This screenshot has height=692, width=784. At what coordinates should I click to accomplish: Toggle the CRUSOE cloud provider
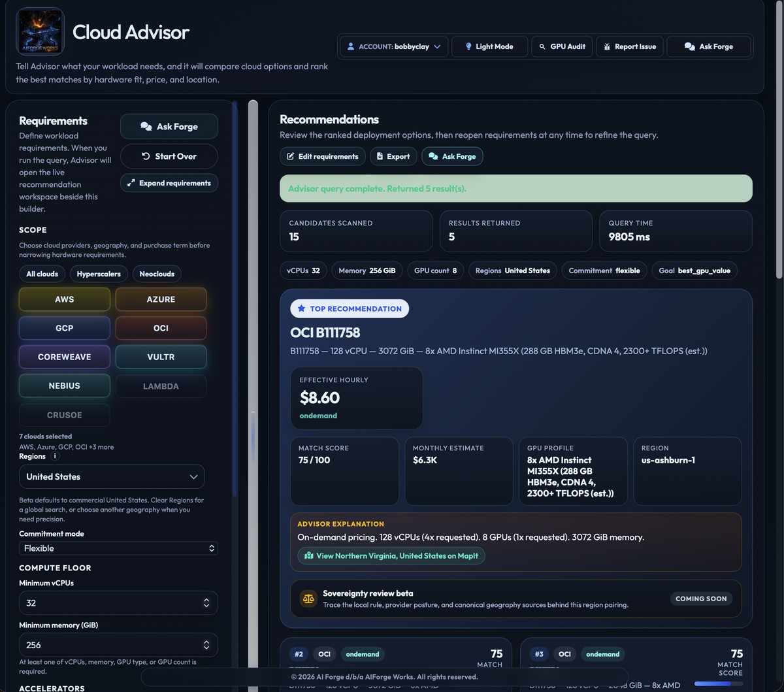(x=65, y=415)
